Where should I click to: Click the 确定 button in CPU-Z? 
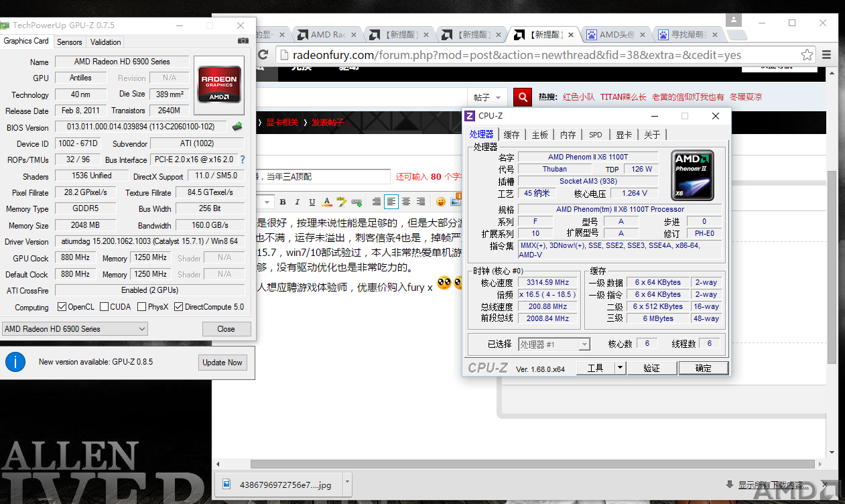704,368
